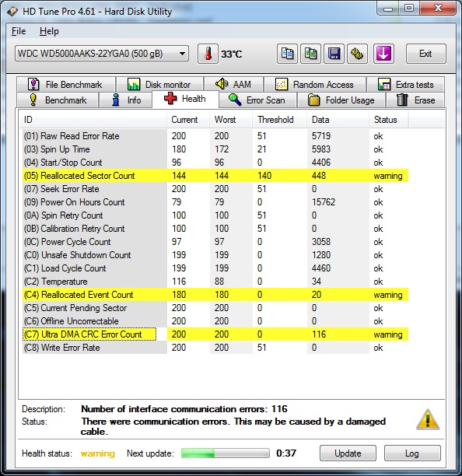Select the Power Cycle Count row
Image resolution: width=462 pixels, height=476 pixels.
(215, 242)
